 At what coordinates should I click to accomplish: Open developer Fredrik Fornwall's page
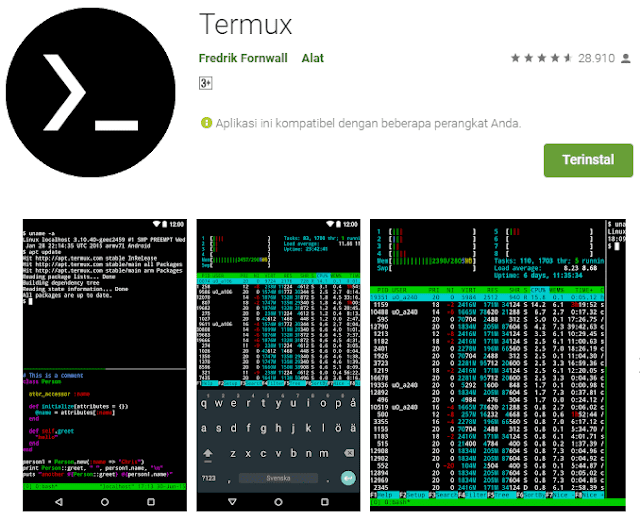[x=243, y=58]
